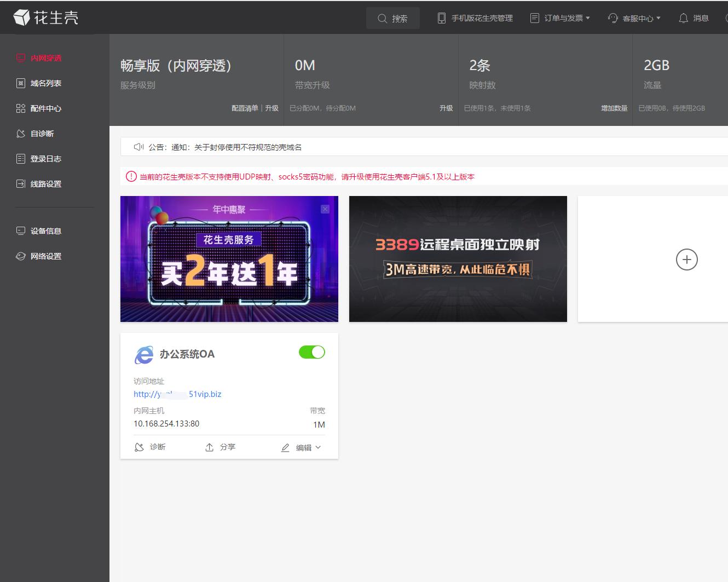This screenshot has height=582, width=728.
Task: Click the plus icon to add mapping
Action: click(686, 260)
